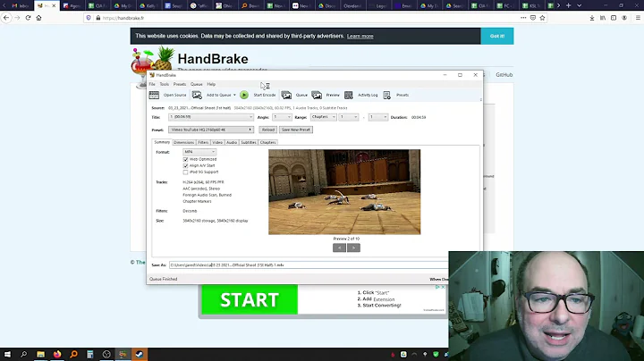Open a new browser tab with plus

point(569,5)
